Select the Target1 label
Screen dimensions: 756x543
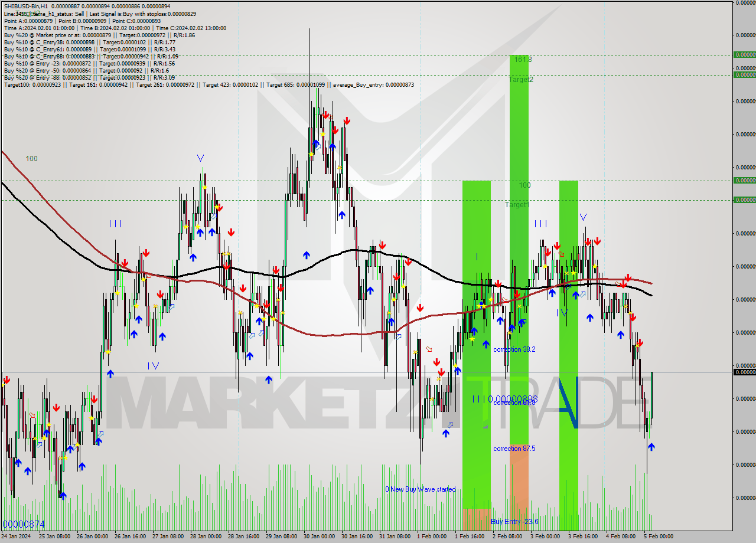[x=517, y=204]
